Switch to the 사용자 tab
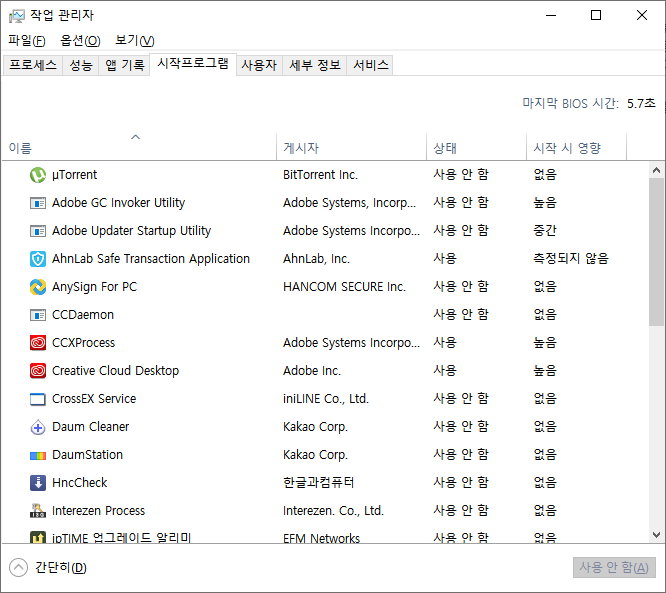The height and width of the screenshot is (593, 666). click(259, 65)
